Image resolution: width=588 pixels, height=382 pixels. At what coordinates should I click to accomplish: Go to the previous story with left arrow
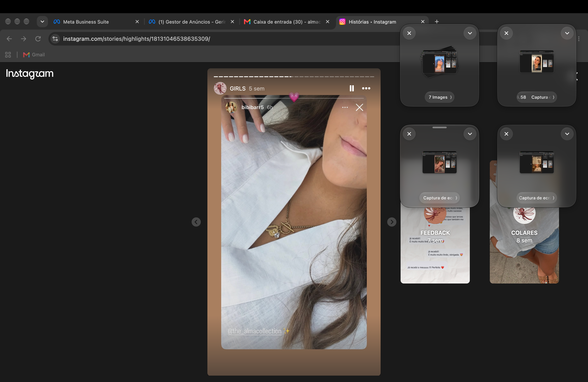click(196, 222)
